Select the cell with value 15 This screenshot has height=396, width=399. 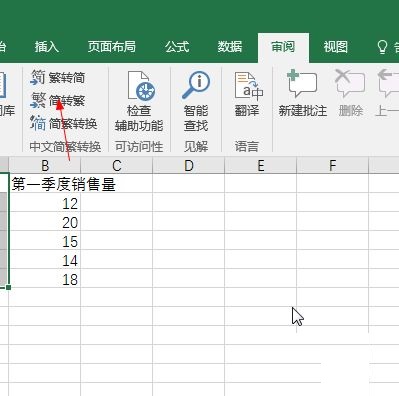coord(45,241)
